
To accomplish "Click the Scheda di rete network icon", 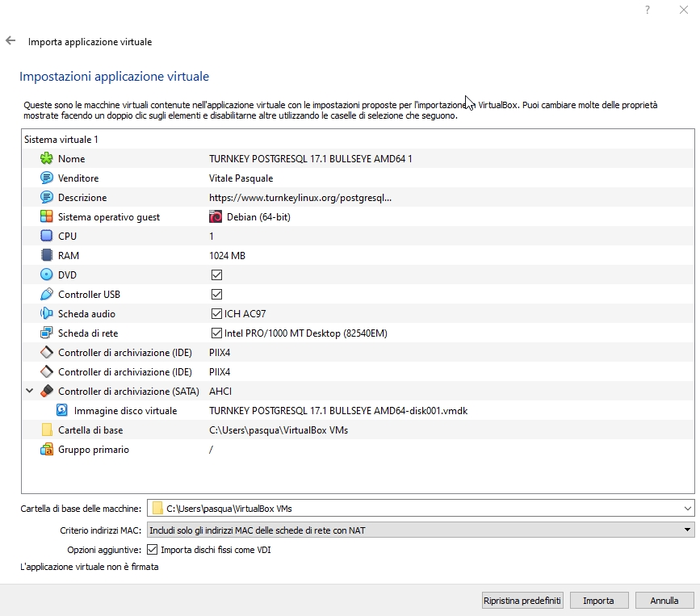I will coord(47,333).
